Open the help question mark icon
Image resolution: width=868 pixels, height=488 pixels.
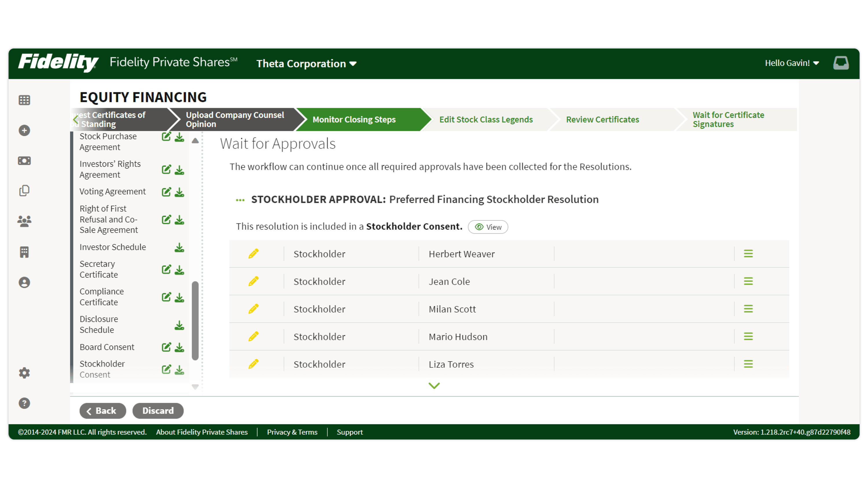tap(24, 403)
